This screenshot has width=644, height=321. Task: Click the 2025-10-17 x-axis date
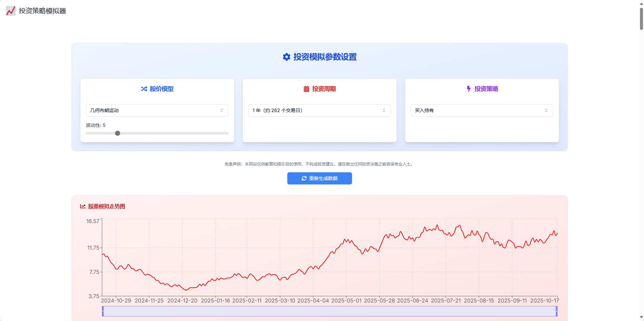pos(545,300)
